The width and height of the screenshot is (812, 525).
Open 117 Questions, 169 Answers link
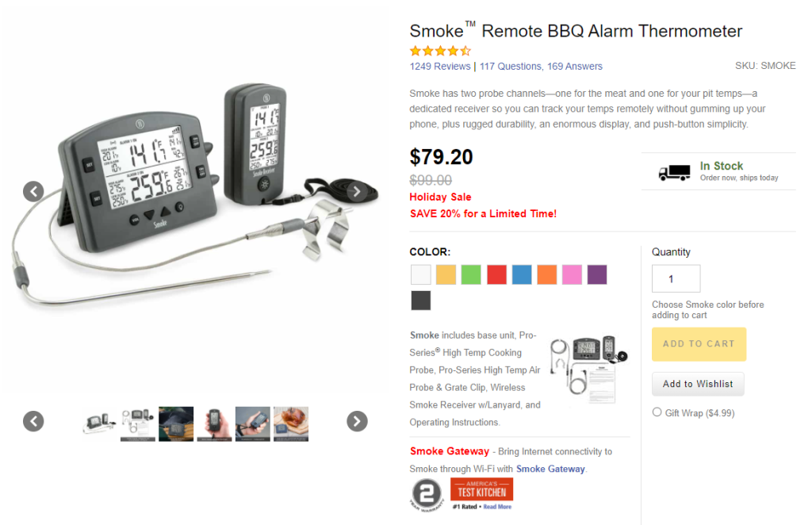point(541,67)
